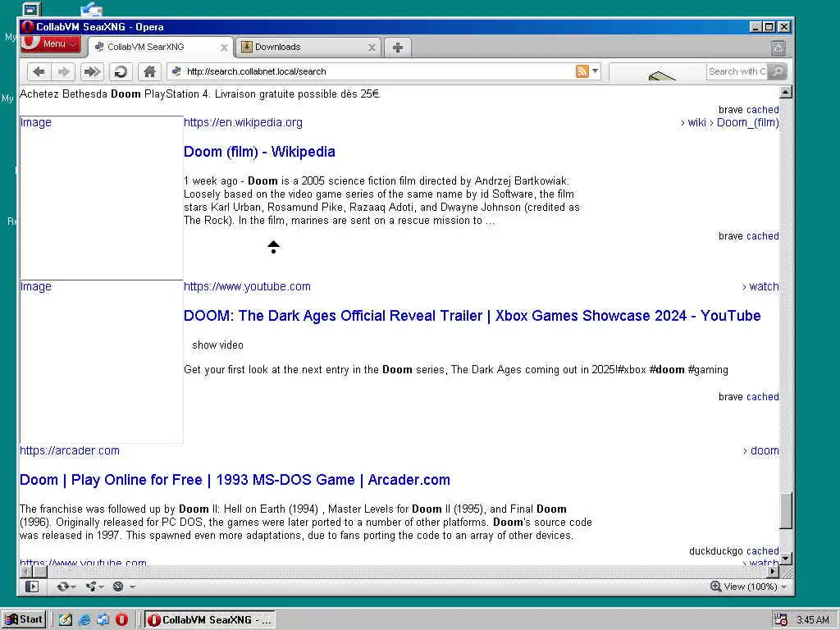840x630 pixels.
Task: Open the address bar history dropdown arrow
Action: point(595,71)
